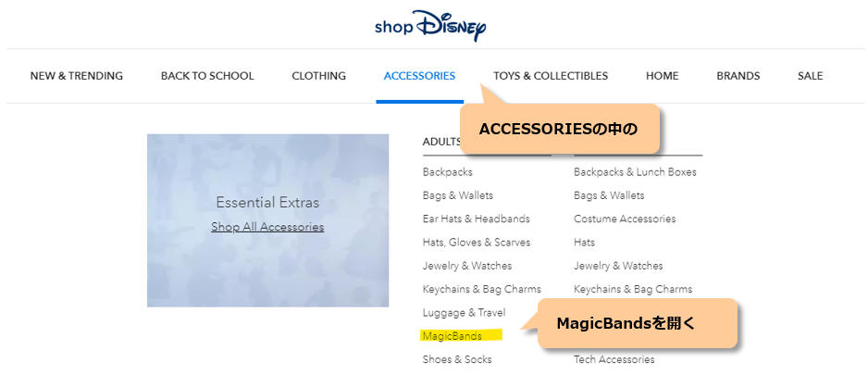Select Tech Accessories link

[x=614, y=359]
